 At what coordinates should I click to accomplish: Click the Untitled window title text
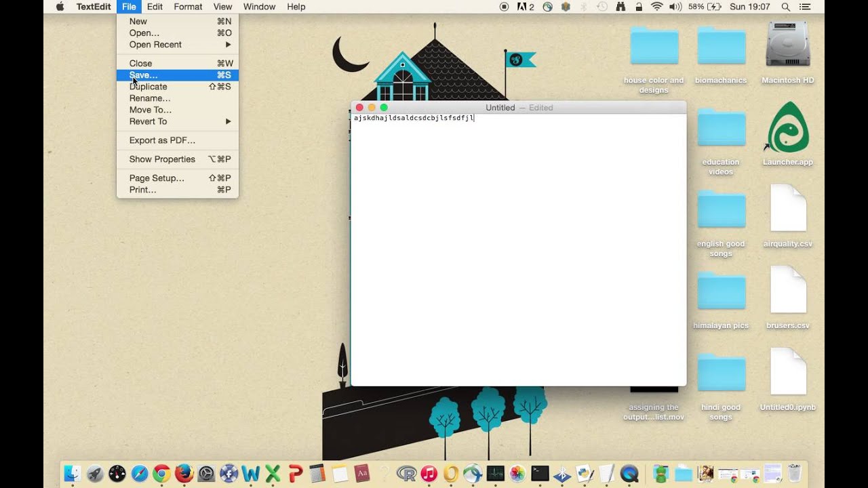(x=500, y=108)
